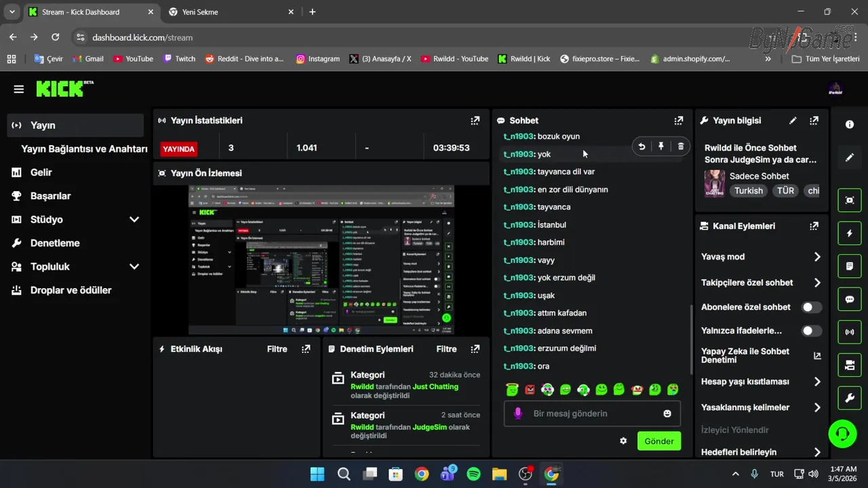
Task: Open Windows Start menu
Action: 317,474
